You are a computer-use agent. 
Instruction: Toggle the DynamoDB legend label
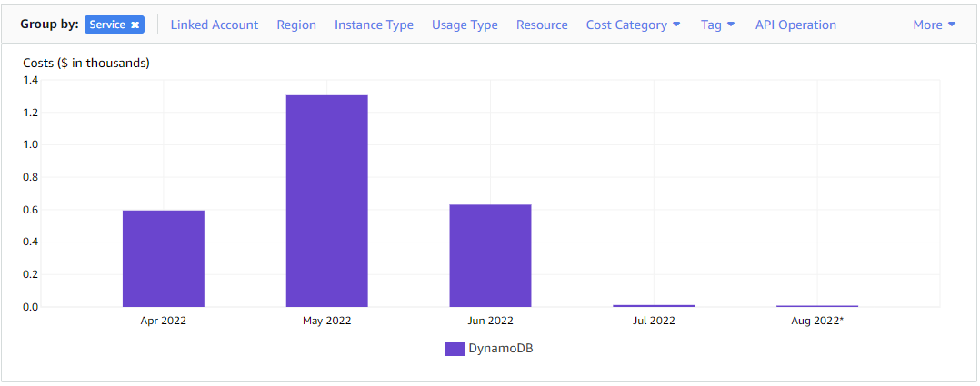501,349
